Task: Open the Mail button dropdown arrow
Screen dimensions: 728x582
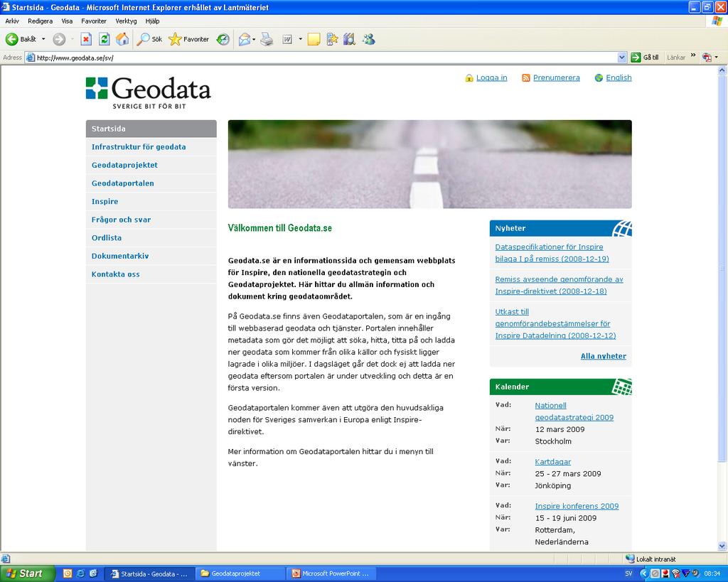Action: (254, 40)
